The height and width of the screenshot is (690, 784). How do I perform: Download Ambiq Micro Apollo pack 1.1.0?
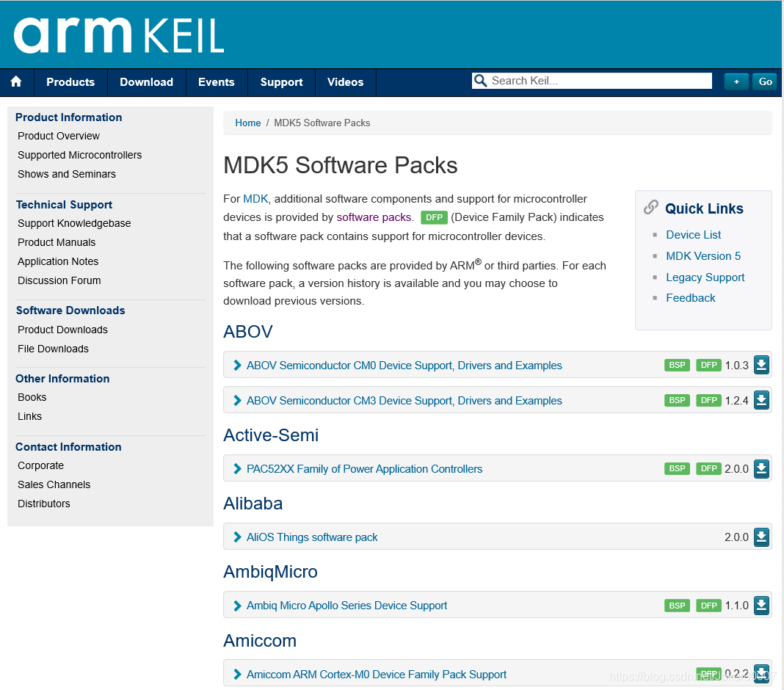pos(761,606)
